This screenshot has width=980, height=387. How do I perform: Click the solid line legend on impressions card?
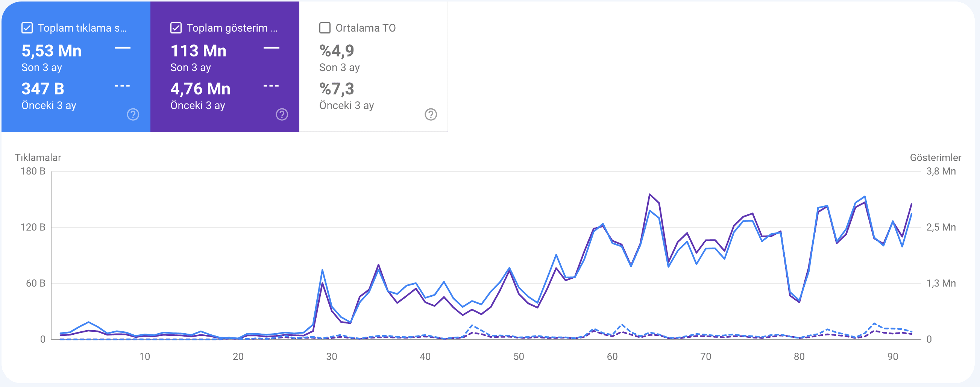[271, 48]
